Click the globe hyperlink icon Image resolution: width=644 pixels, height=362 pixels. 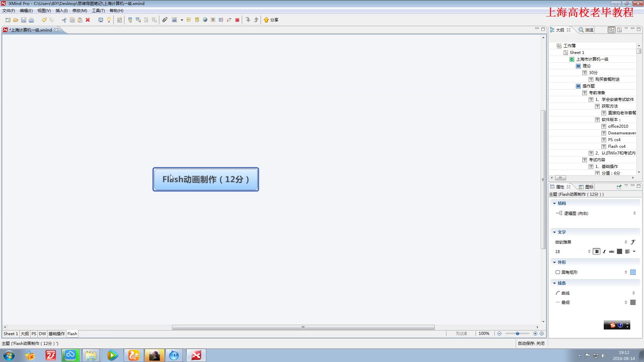[x=205, y=20]
